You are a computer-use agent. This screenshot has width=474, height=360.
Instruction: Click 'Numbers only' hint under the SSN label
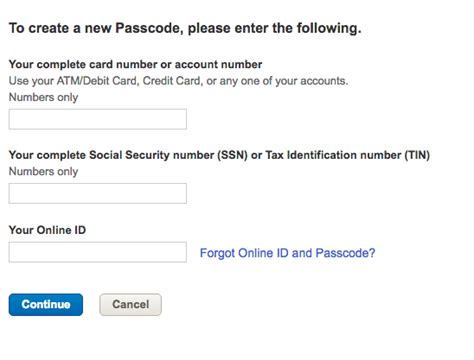point(43,172)
